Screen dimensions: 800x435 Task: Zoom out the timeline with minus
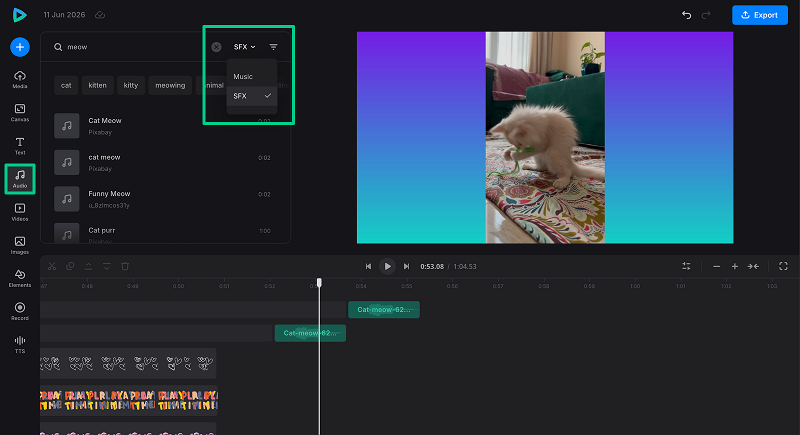click(716, 266)
